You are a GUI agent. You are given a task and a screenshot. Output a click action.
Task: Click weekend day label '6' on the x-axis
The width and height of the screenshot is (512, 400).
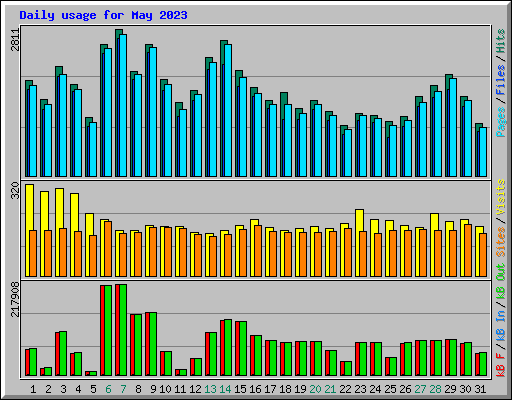pyautogui.click(x=108, y=389)
